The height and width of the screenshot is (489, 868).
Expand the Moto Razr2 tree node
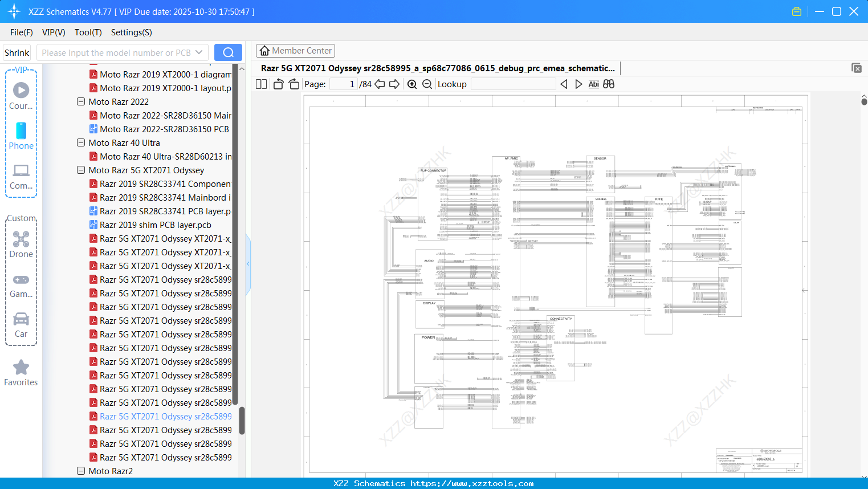coord(80,471)
